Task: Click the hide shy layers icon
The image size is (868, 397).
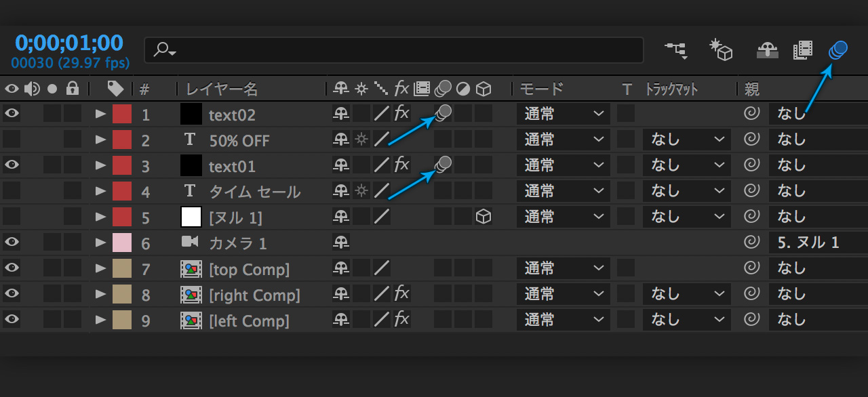Action: (x=767, y=49)
